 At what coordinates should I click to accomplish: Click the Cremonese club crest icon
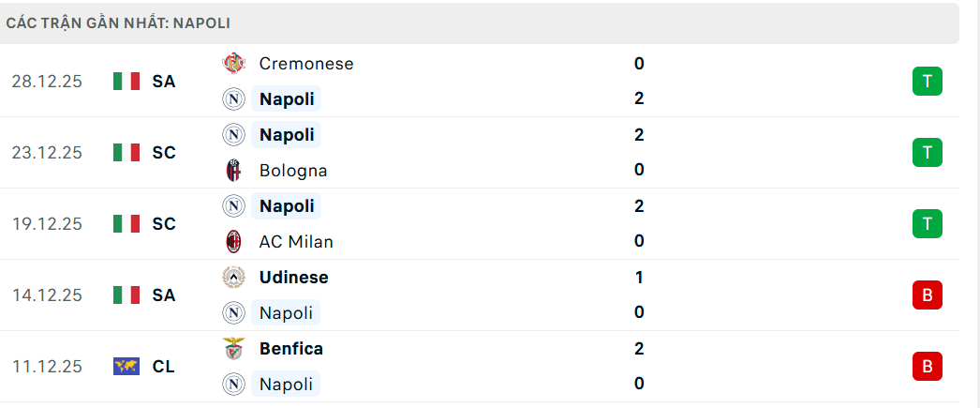(x=233, y=64)
